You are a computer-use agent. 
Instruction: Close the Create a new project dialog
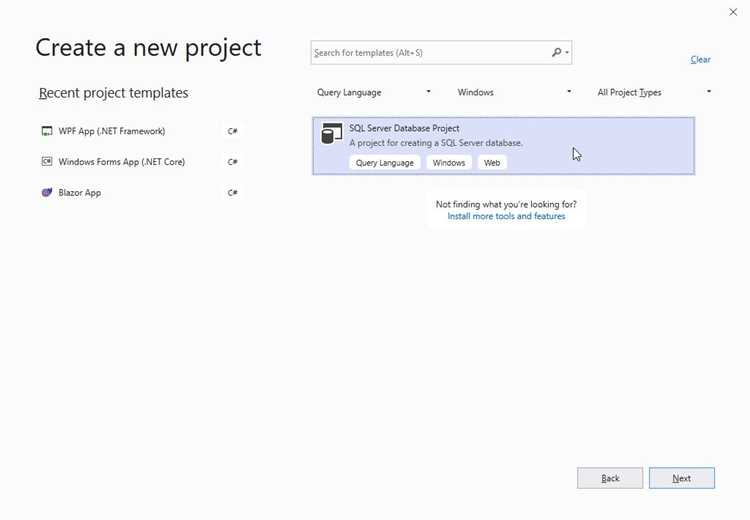[733, 12]
